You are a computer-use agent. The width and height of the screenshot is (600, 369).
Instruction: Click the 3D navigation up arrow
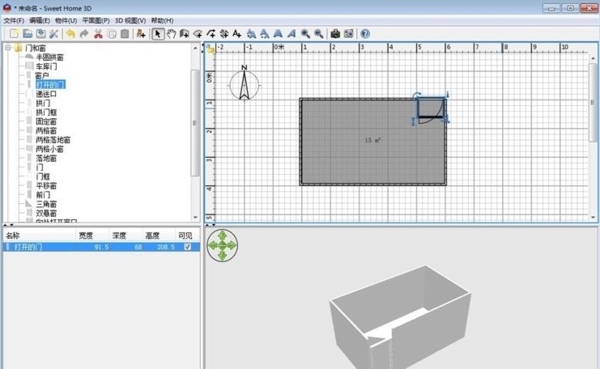coord(222,235)
